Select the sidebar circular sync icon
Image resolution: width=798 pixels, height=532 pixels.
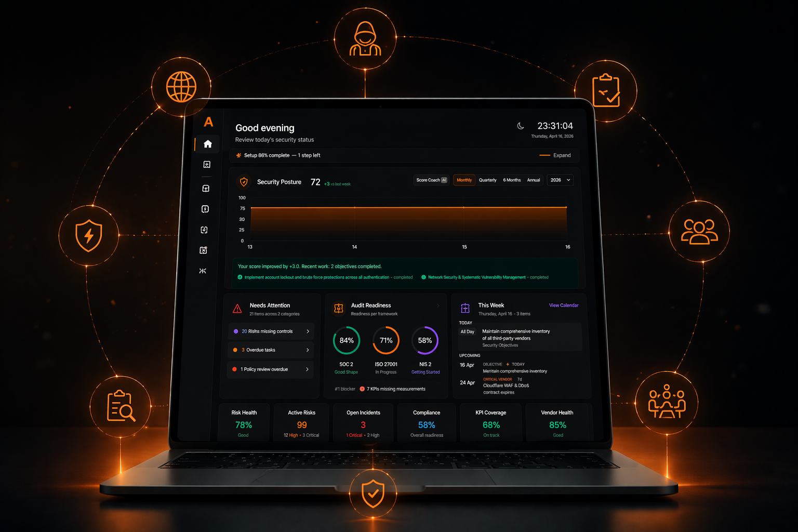(204, 230)
